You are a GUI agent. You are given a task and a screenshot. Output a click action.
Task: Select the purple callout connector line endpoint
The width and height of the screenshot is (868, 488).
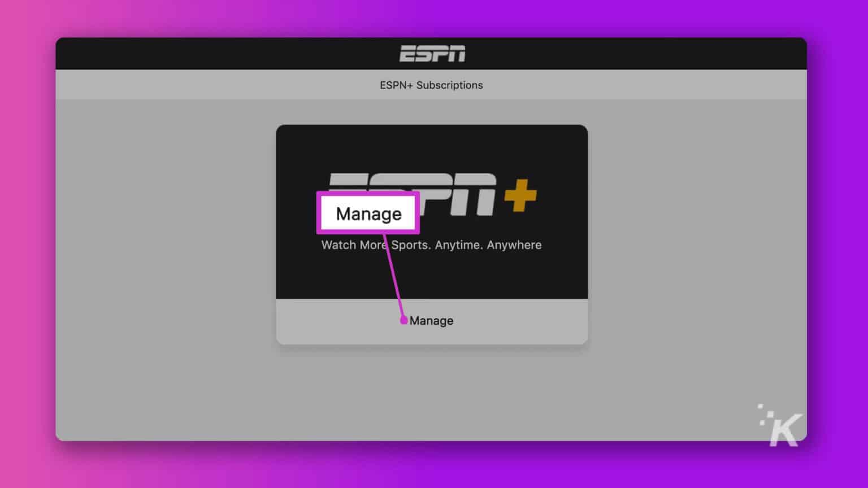point(405,320)
